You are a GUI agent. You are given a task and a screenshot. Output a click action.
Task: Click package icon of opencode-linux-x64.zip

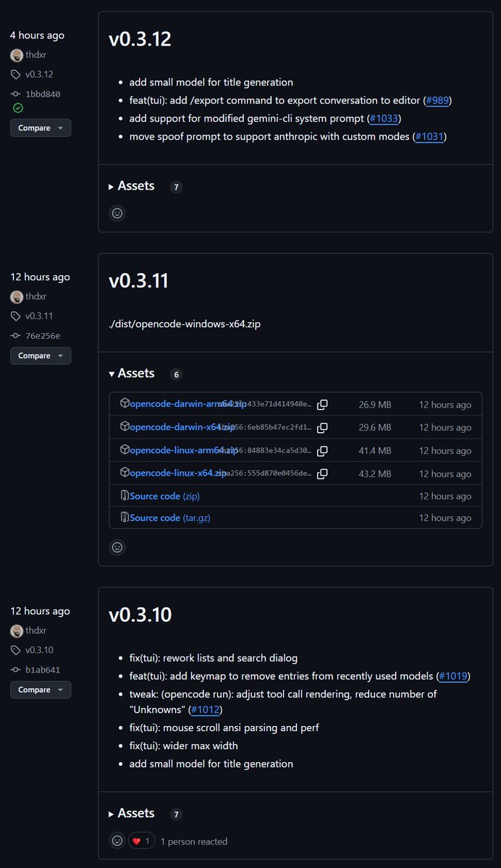click(x=125, y=472)
